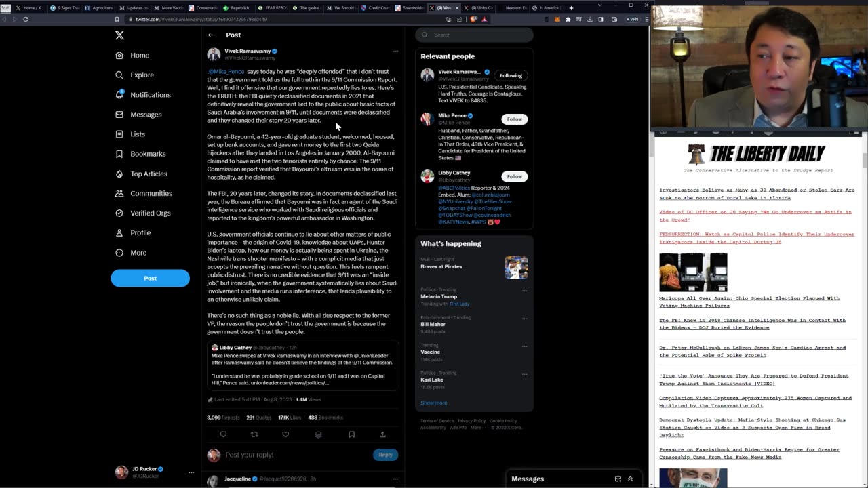Image resolution: width=868 pixels, height=488 pixels.
Task: Toggle Following for Vivek Ramaswamy
Action: [511, 75]
